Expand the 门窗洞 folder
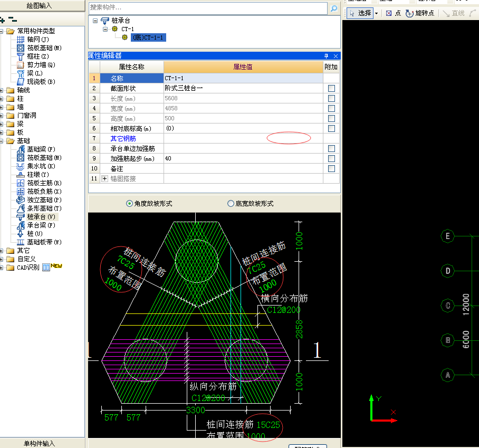The image size is (479, 448). click(x=2, y=116)
